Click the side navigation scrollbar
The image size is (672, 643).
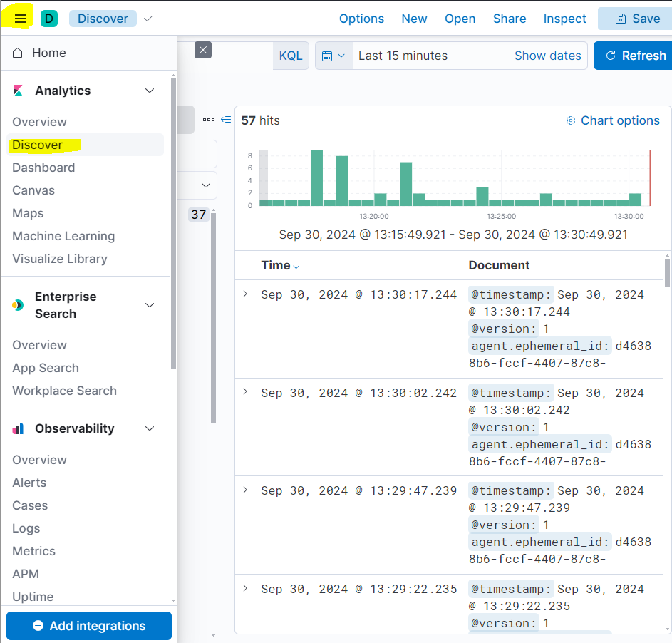tap(173, 223)
